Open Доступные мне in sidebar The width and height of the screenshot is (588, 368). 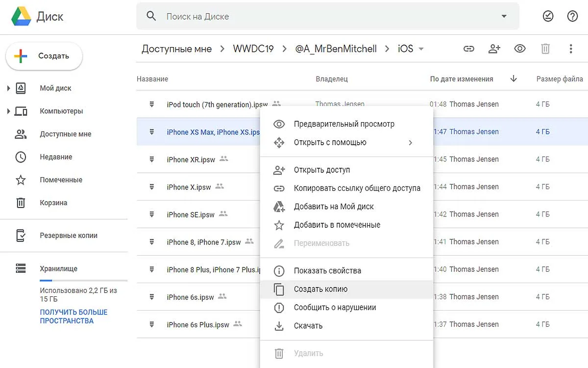[66, 134]
